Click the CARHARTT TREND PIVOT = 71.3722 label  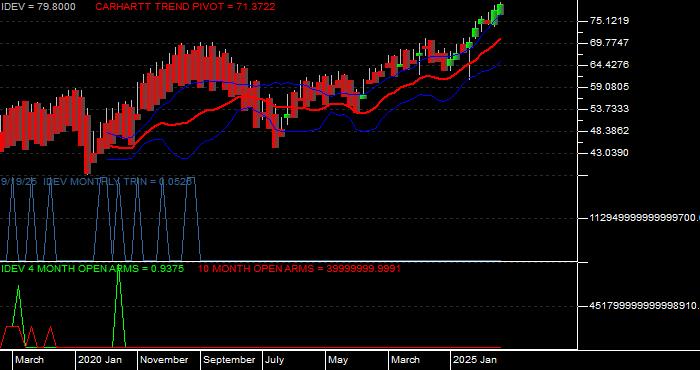point(185,7)
